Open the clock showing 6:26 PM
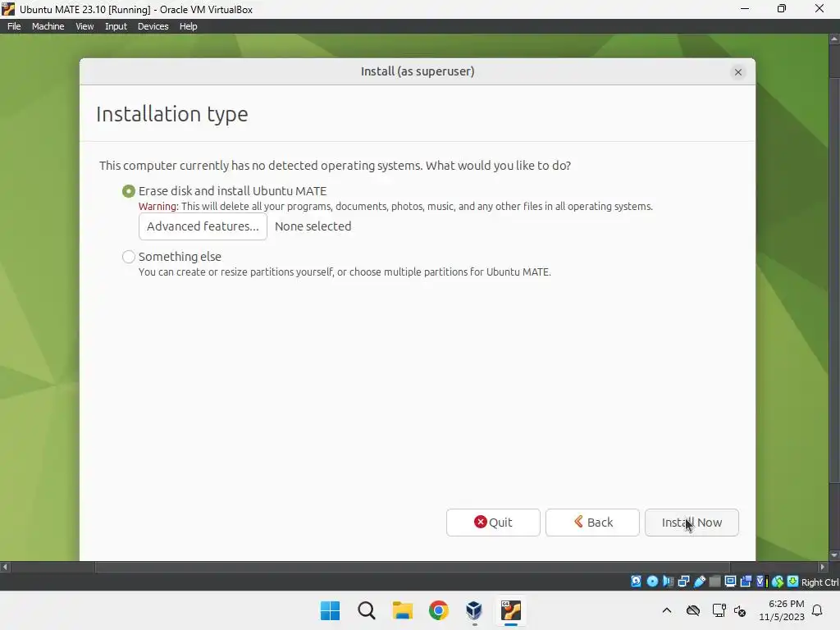 pyautogui.click(x=782, y=610)
